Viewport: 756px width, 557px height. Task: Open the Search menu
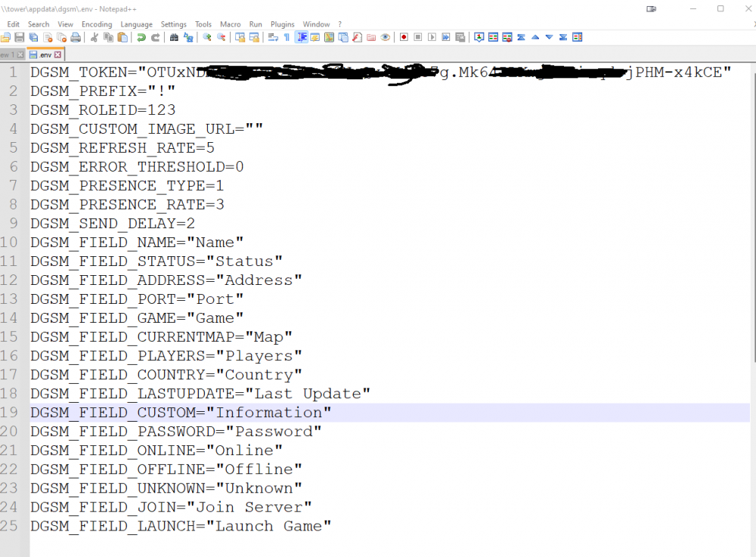39,24
